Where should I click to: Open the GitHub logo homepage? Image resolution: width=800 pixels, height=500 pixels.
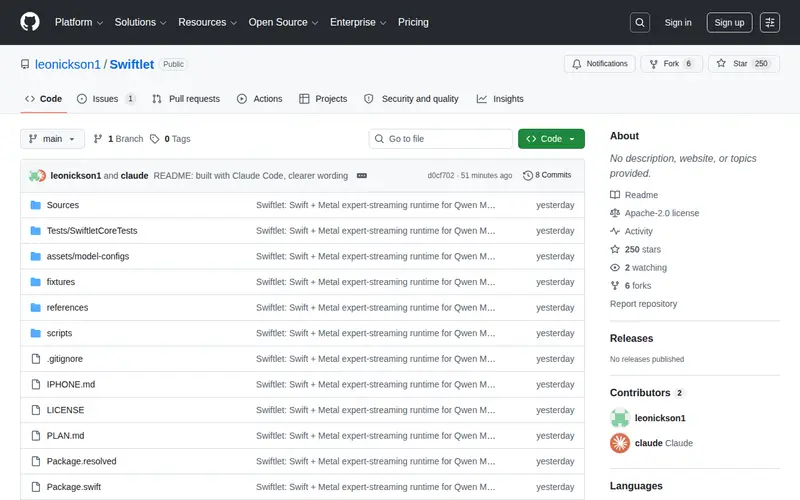point(30,22)
